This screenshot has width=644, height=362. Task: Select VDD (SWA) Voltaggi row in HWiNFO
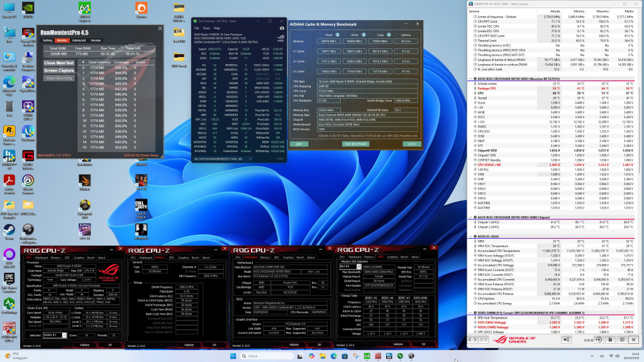point(552,322)
